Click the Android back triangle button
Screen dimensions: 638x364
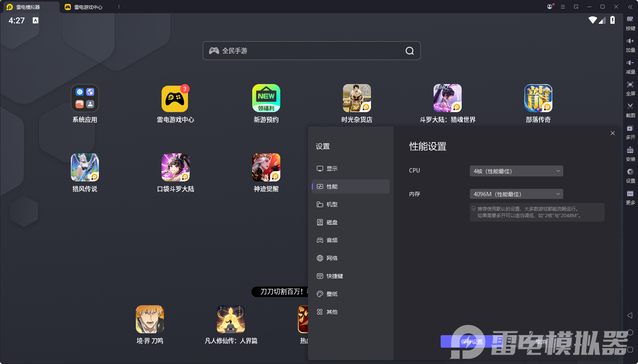click(x=630, y=315)
